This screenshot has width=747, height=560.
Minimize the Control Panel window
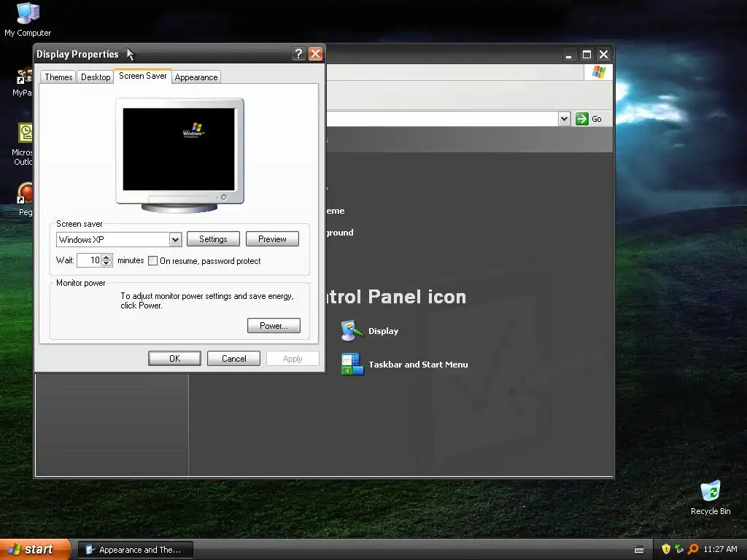(x=568, y=54)
